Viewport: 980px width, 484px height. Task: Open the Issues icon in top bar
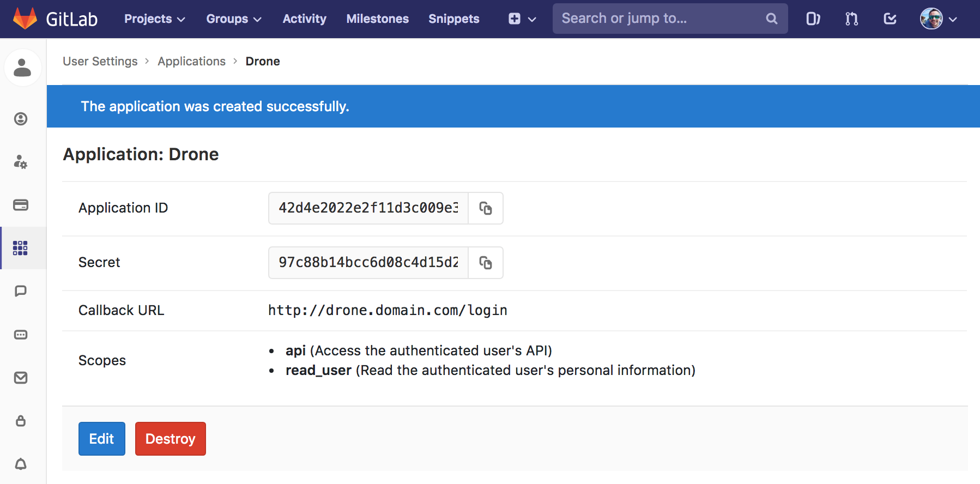(x=813, y=19)
